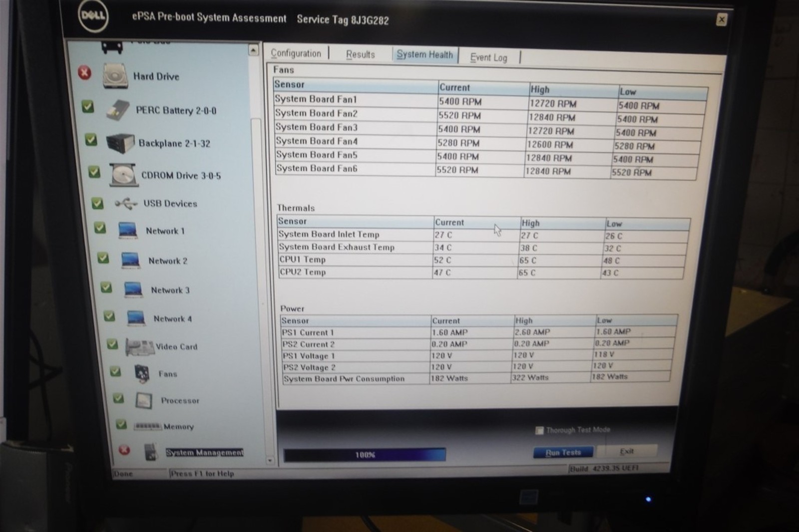Click the PS1 Current 1 row
Viewport: 799px width, 532px height.
point(478,332)
